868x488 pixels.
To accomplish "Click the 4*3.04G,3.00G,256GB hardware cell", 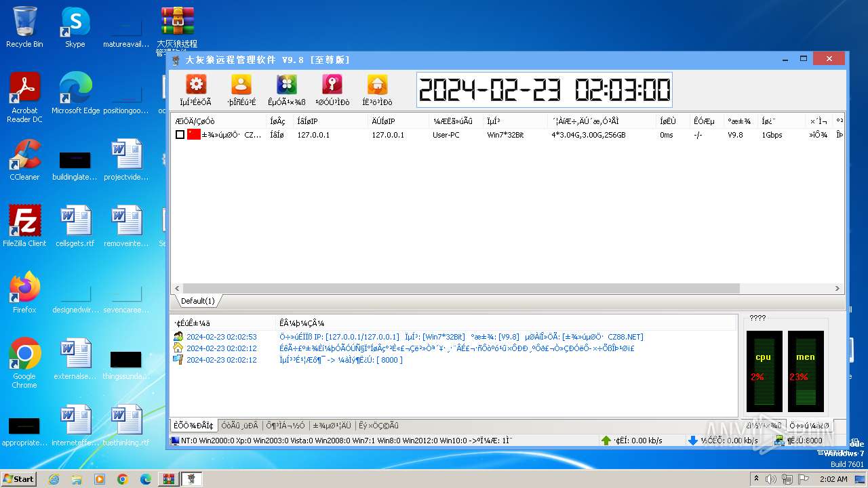I will coord(589,135).
